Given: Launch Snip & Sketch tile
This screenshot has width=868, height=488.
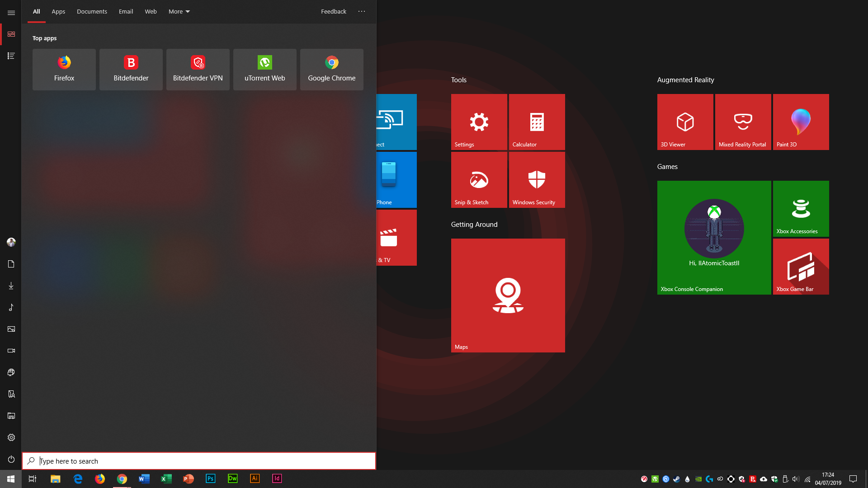Looking at the screenshot, I should click(x=479, y=180).
